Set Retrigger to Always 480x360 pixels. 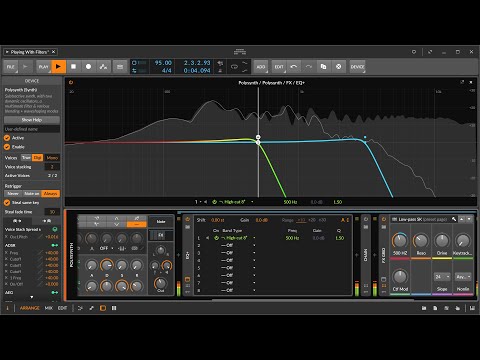[x=50, y=194]
